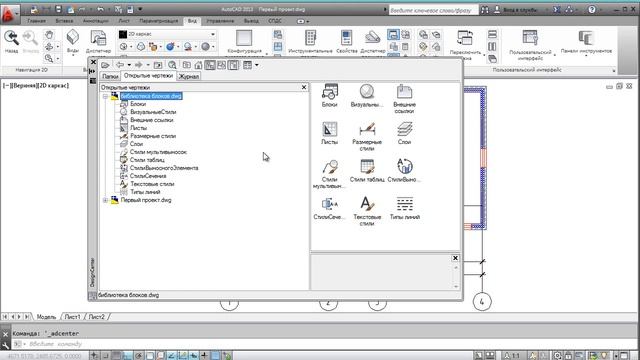Screen dimensions: 640x360
Task: Open Типы линий content pane icon
Action: click(x=404, y=208)
